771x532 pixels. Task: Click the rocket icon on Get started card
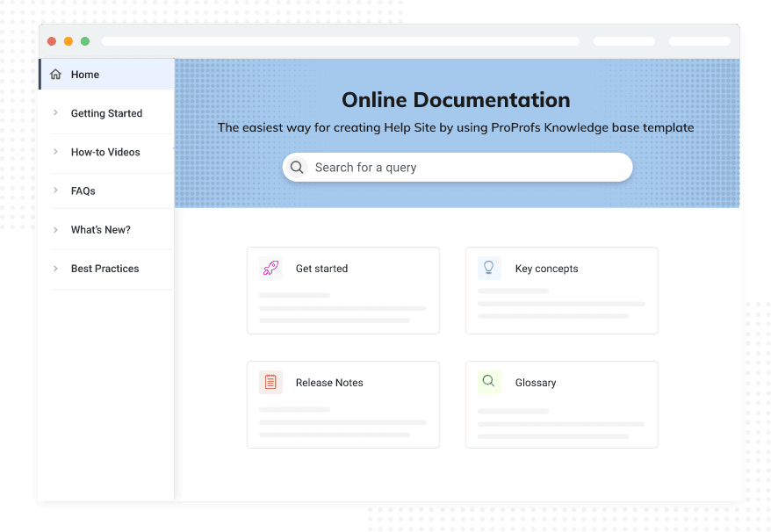(270, 269)
